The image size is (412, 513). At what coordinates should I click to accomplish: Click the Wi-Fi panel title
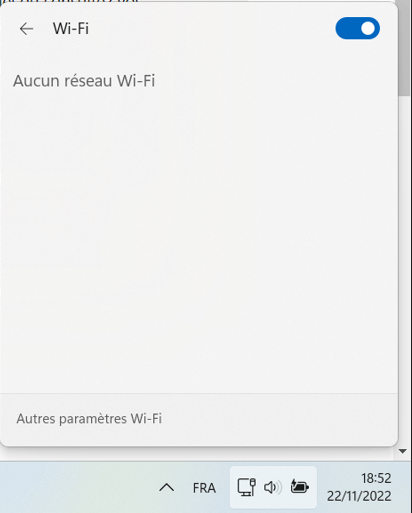(x=71, y=29)
